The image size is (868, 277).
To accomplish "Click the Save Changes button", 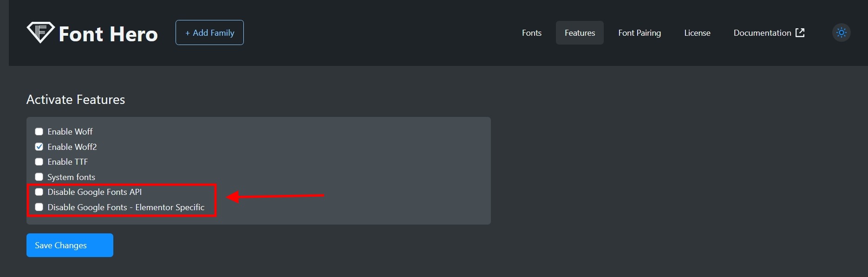I will click(70, 245).
